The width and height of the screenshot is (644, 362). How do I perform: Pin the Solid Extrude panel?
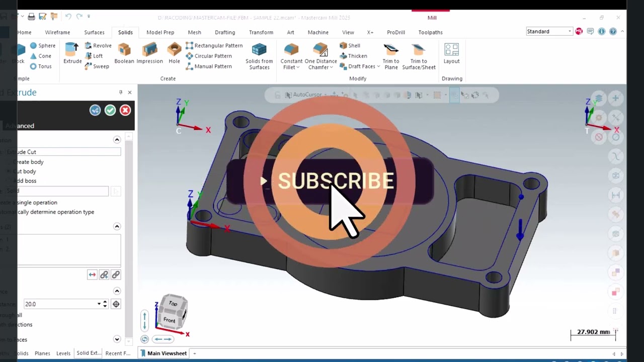point(121,93)
